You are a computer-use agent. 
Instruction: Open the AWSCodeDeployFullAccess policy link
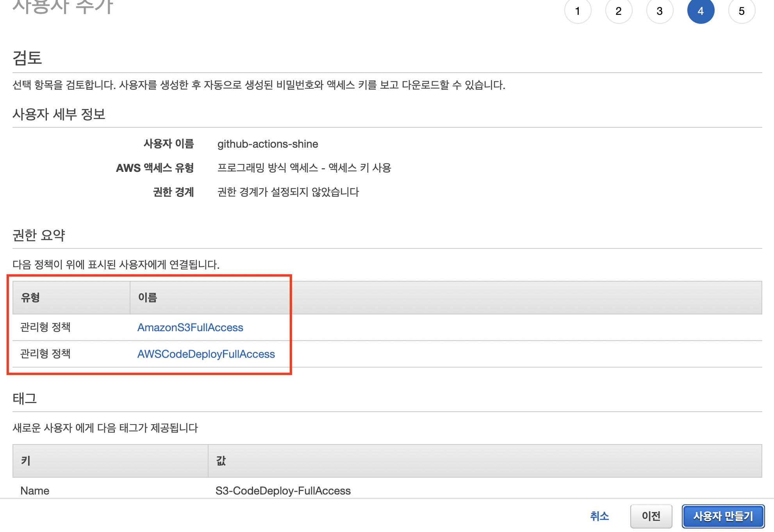pos(206,354)
